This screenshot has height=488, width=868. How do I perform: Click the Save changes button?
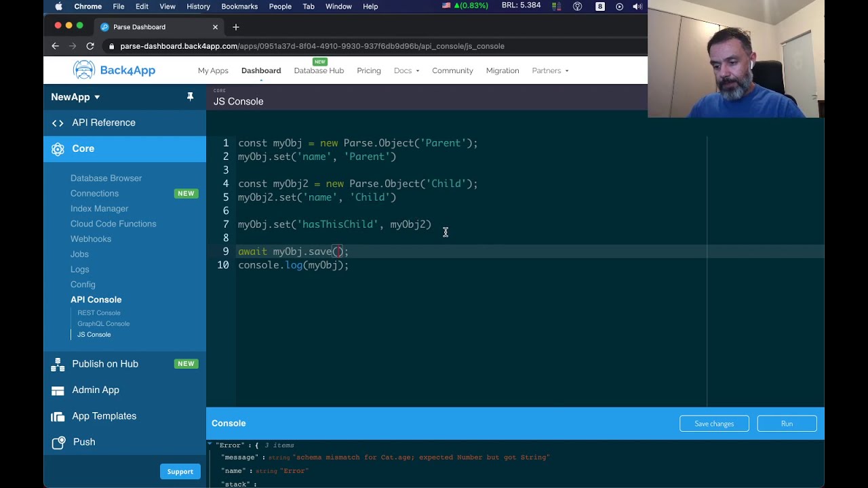(x=714, y=424)
